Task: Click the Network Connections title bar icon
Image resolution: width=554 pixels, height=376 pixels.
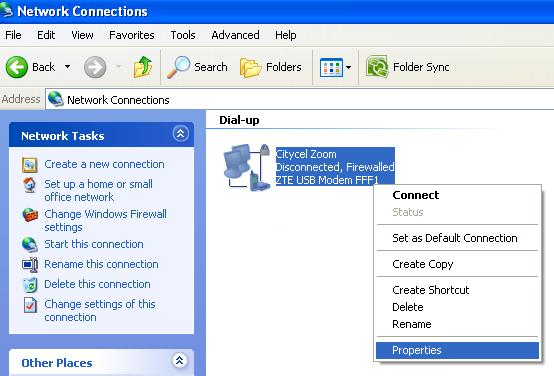Action: point(6,11)
